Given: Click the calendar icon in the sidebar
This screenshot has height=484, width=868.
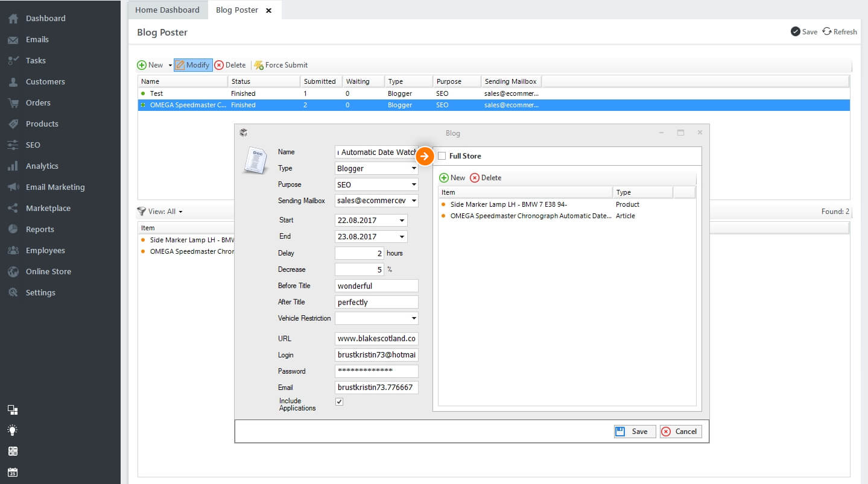Looking at the screenshot, I should pyautogui.click(x=13, y=472).
